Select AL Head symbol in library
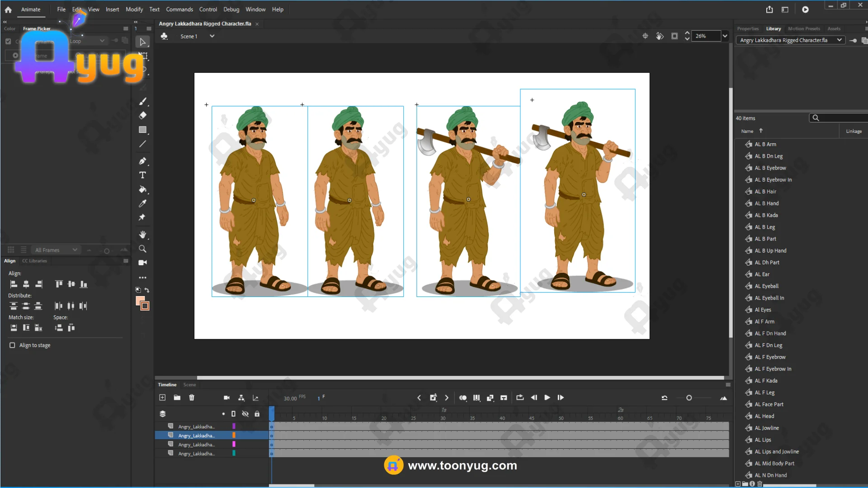 coord(764,416)
